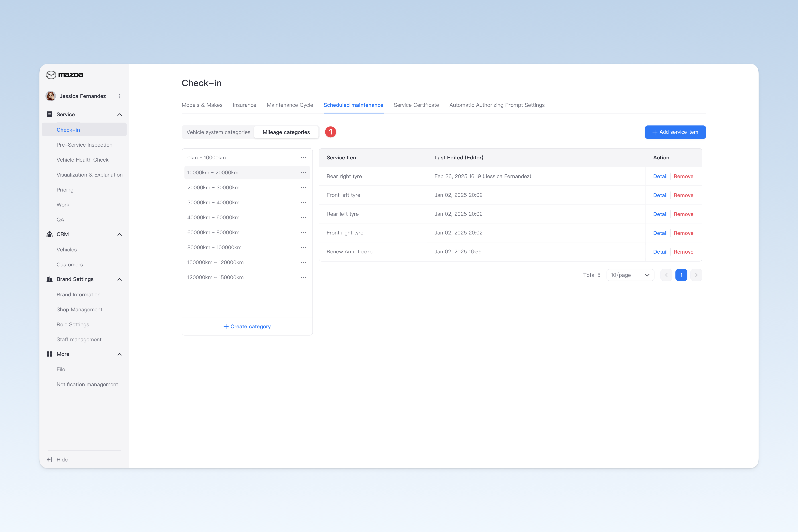Screen dimensions: 798x532
Task: Open the 10/page size dropdown
Action: click(630, 275)
